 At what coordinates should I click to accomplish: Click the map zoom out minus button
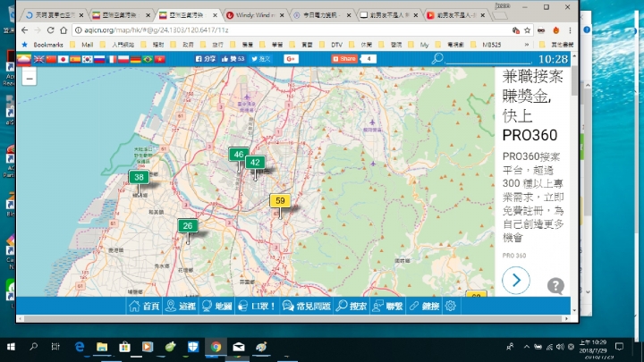(30, 78)
